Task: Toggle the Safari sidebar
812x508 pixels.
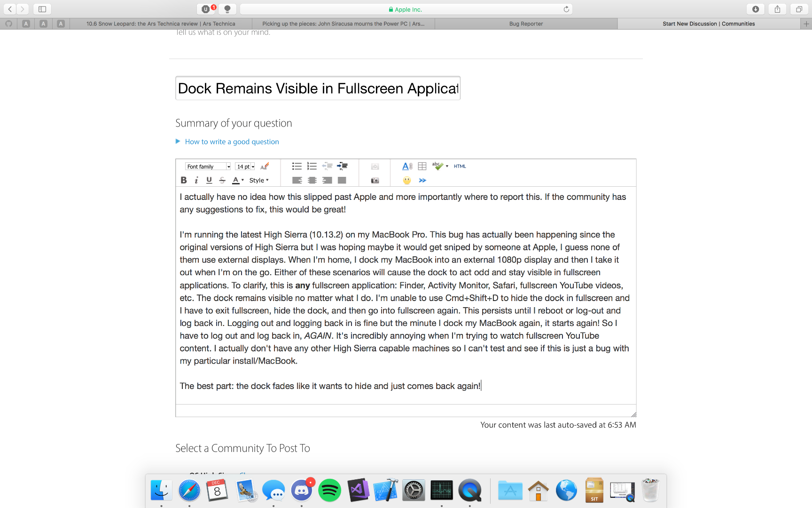Action: (x=42, y=9)
